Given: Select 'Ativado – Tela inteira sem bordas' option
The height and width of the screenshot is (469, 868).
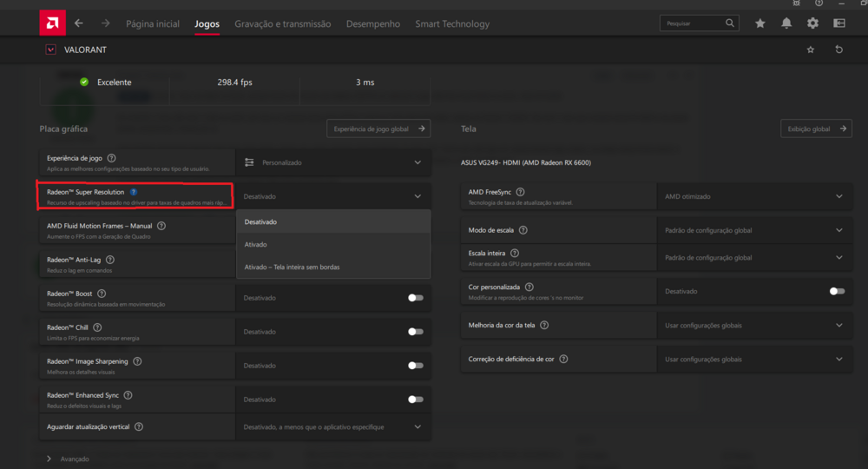Looking at the screenshot, I should pyautogui.click(x=292, y=267).
